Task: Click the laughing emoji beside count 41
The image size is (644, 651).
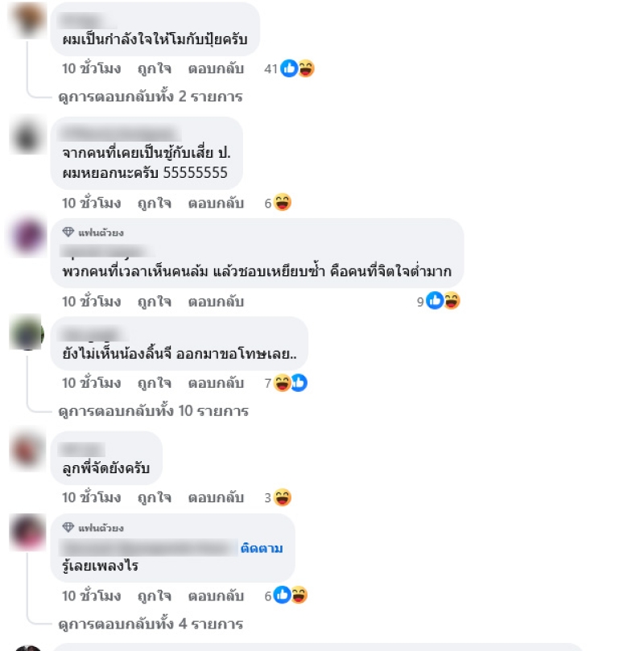Action: click(x=307, y=68)
